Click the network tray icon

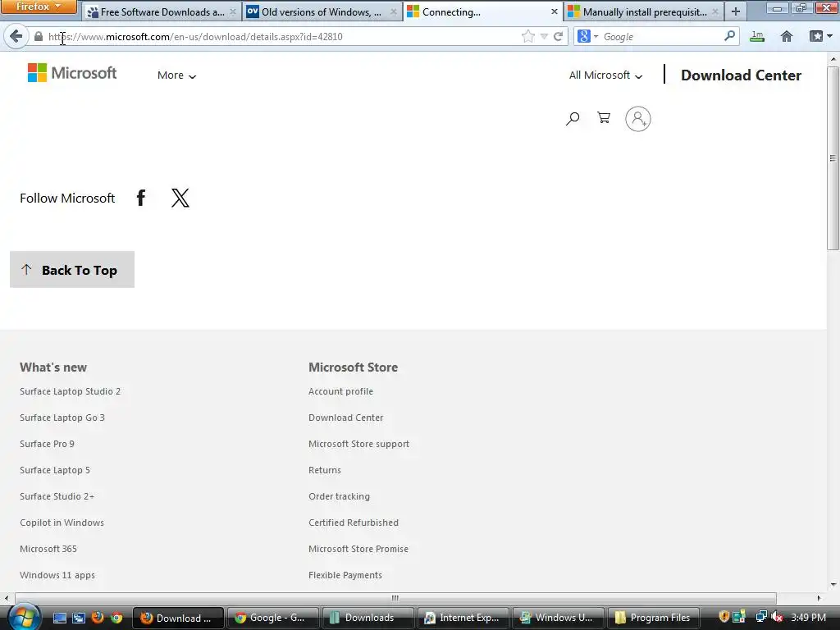760,617
